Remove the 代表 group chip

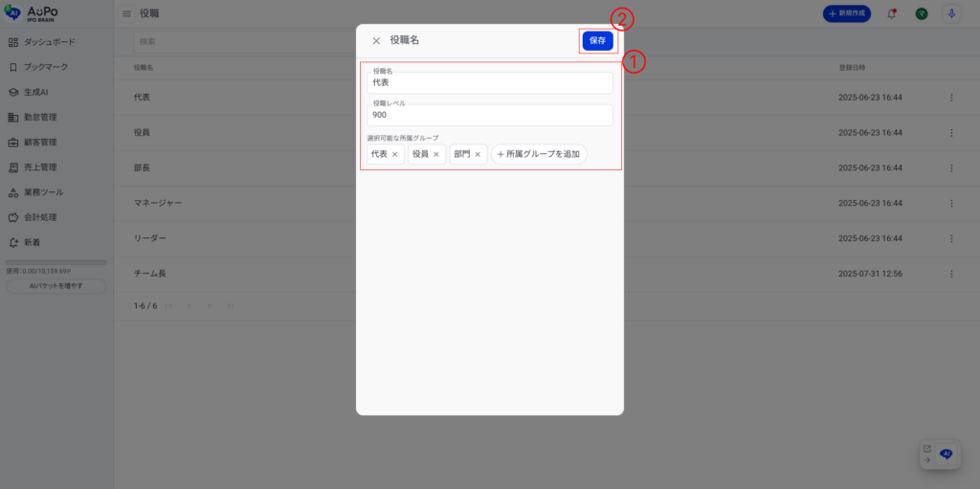click(x=395, y=154)
